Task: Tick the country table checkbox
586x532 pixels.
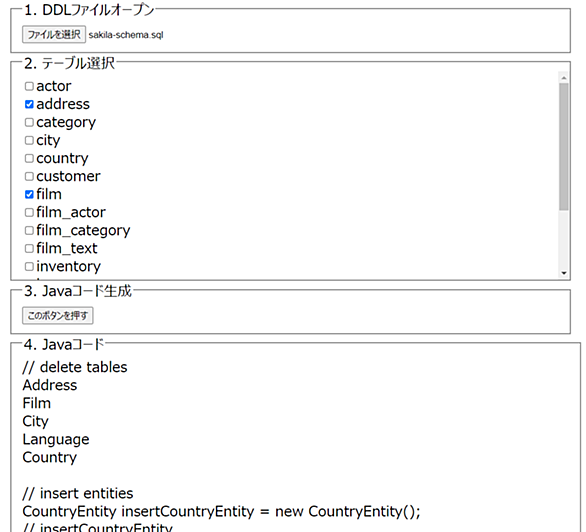Action: (29, 158)
